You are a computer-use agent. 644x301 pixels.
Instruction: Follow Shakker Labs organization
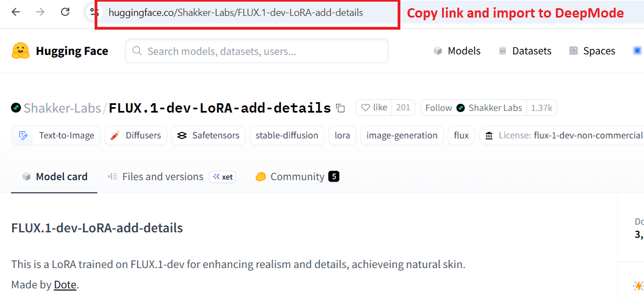[x=474, y=108]
